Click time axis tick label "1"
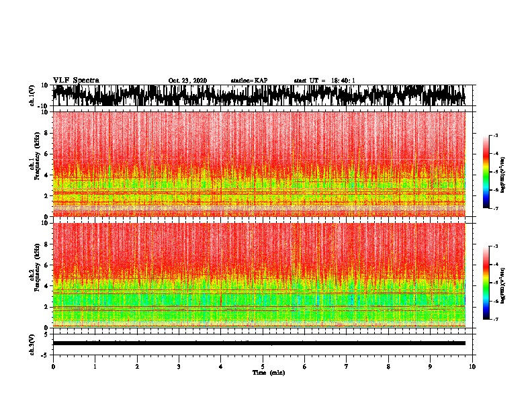This screenshot has width=532, height=411. coord(95,367)
